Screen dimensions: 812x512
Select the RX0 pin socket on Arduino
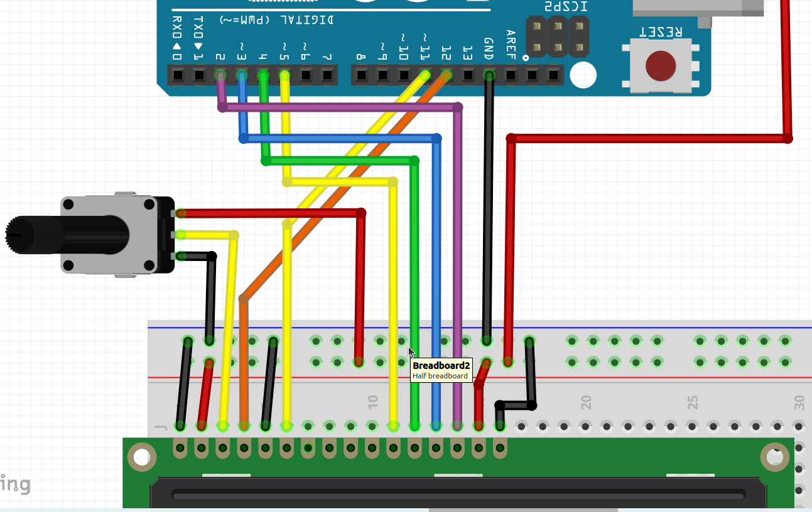tap(178, 76)
